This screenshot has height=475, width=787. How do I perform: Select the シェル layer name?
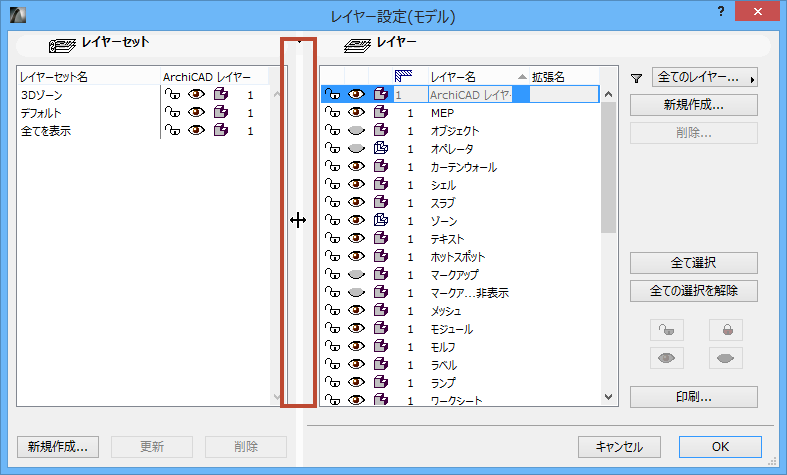[x=443, y=185]
